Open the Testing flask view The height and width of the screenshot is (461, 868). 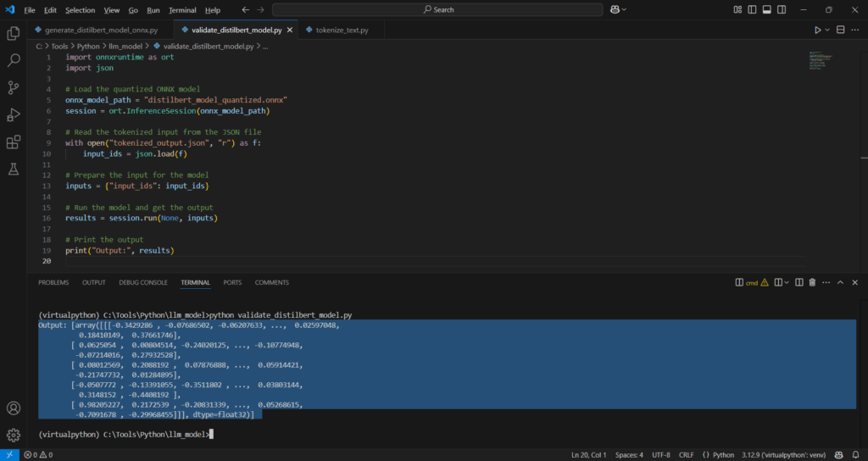14,169
